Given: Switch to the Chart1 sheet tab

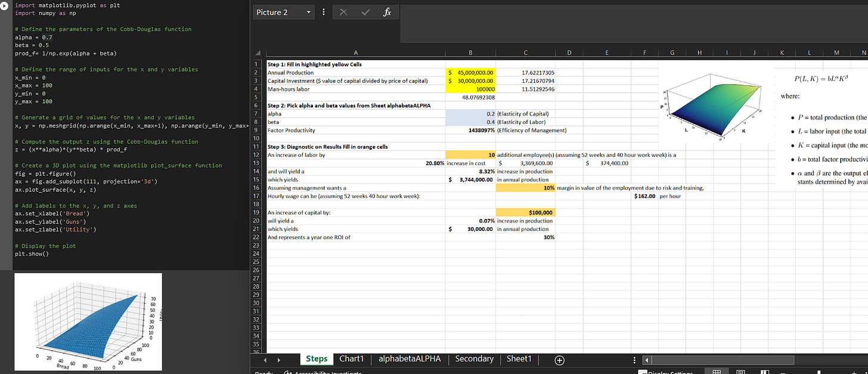Looking at the screenshot, I should [351, 358].
